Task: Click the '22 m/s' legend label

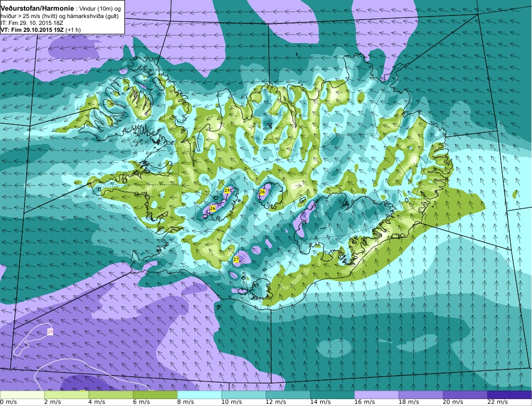Action: pyautogui.click(x=497, y=402)
